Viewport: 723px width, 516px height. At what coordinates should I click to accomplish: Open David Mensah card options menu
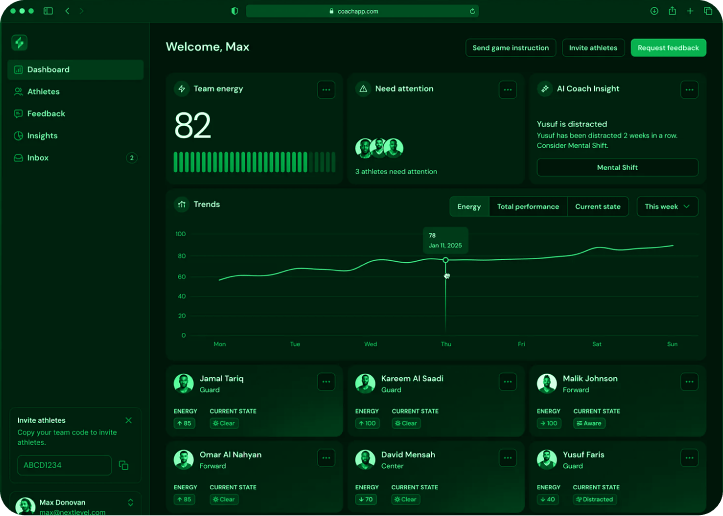[507, 457]
